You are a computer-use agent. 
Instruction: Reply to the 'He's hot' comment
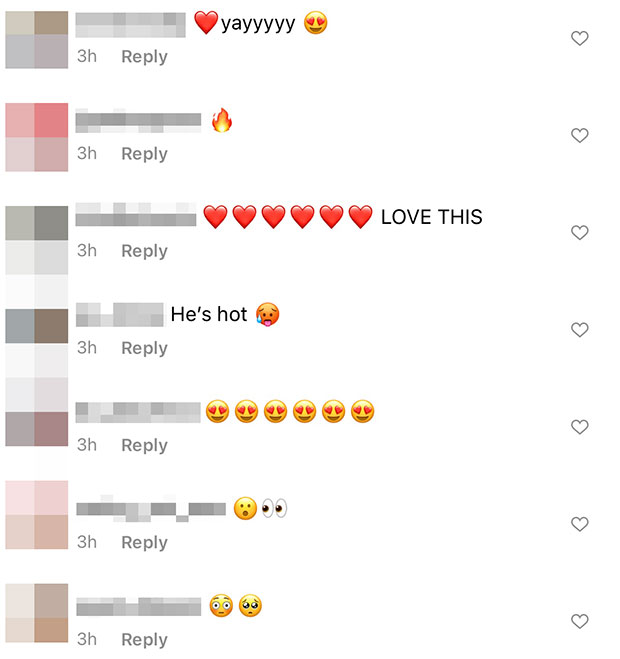[x=144, y=348]
